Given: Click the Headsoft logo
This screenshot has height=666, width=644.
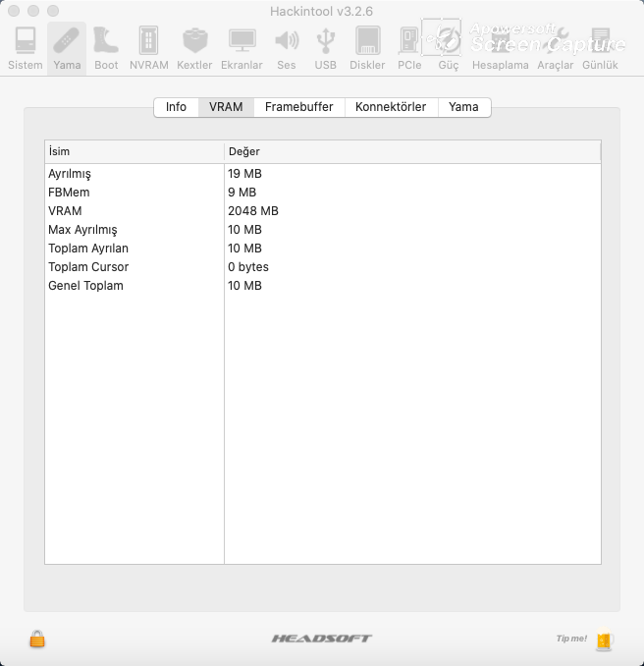Looking at the screenshot, I should pyautogui.click(x=322, y=638).
